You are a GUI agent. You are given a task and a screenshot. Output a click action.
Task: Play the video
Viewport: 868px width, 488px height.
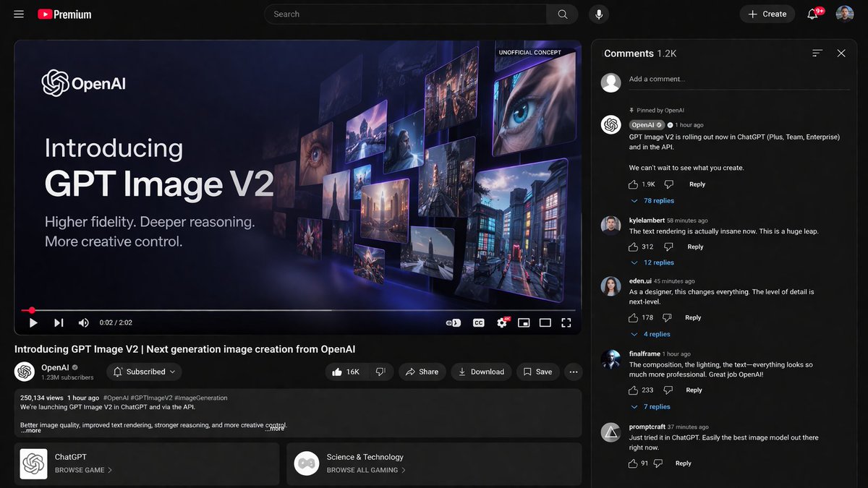33,322
